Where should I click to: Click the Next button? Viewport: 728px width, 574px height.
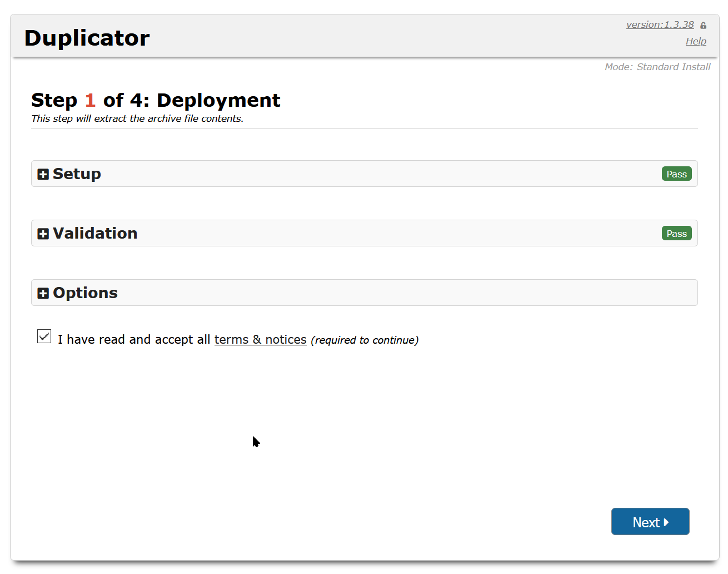click(x=650, y=522)
